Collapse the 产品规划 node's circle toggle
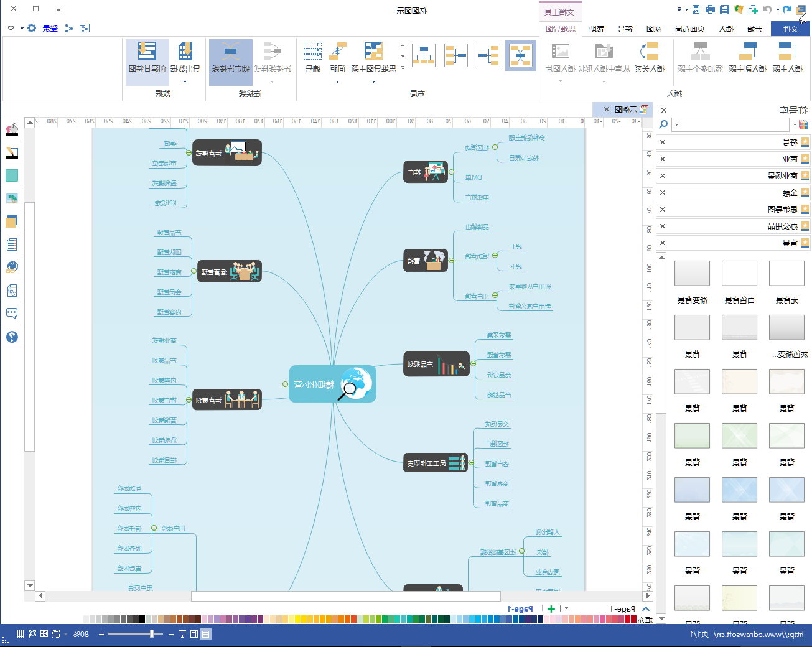Viewport: 812px width, 647px height. [x=474, y=363]
